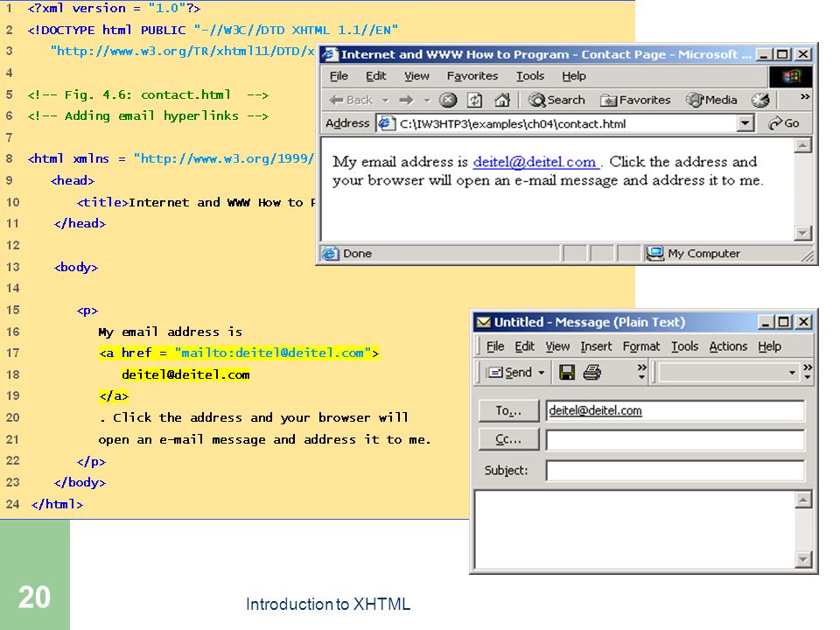Click the History icon next to Media
The height and width of the screenshot is (630, 840).
(760, 100)
